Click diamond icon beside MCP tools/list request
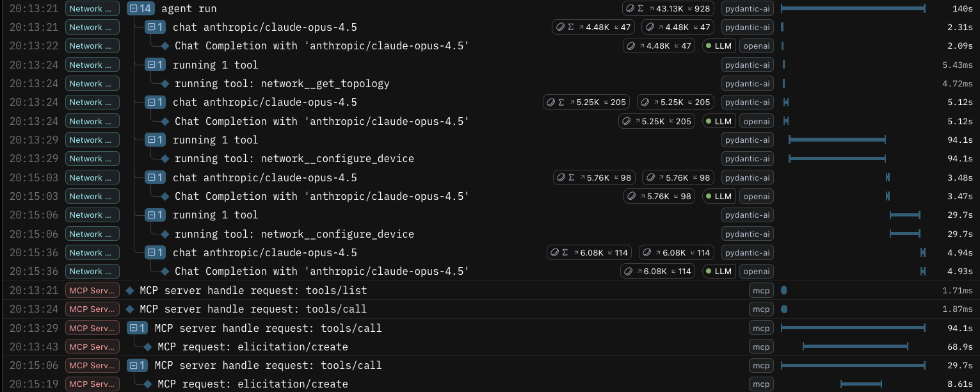980x392 pixels. click(x=130, y=290)
